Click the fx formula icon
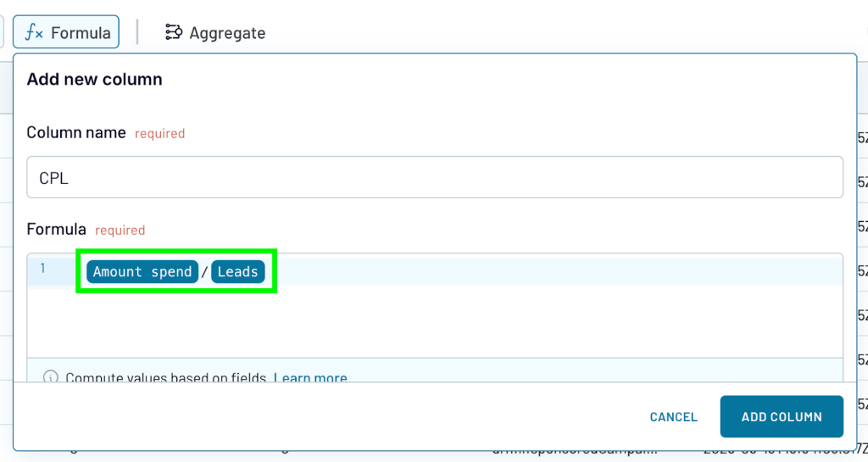The height and width of the screenshot is (462, 868). 34,33
